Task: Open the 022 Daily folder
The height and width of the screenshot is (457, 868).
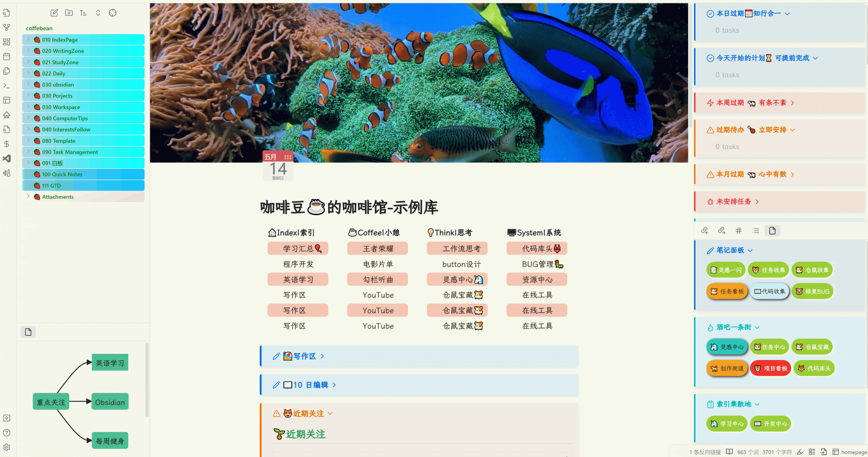Action: point(83,73)
